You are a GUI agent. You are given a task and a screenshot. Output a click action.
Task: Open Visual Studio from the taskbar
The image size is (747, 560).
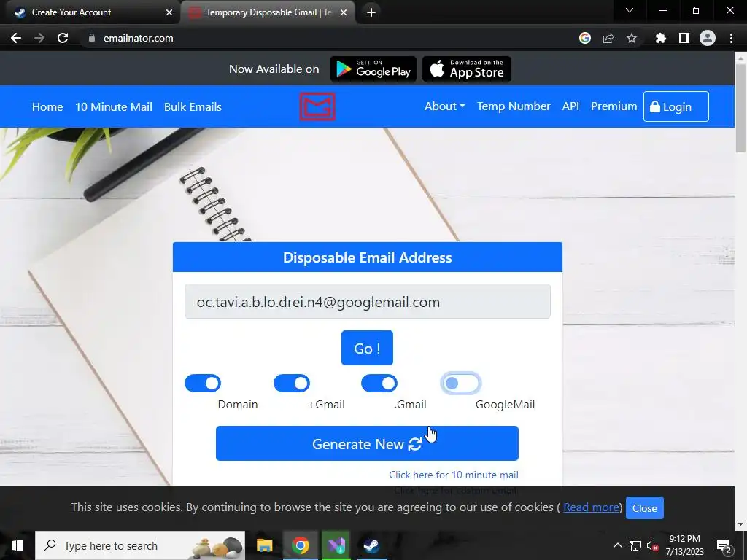coord(336,545)
